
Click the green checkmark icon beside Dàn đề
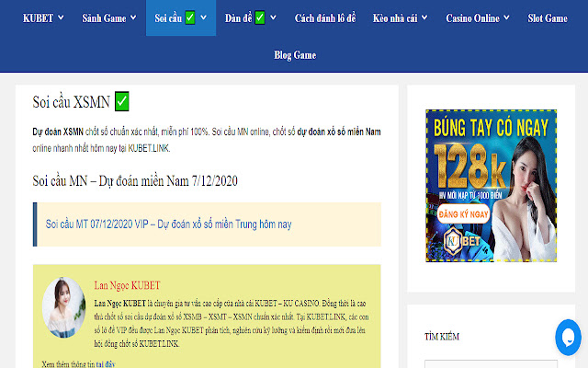coord(260,17)
